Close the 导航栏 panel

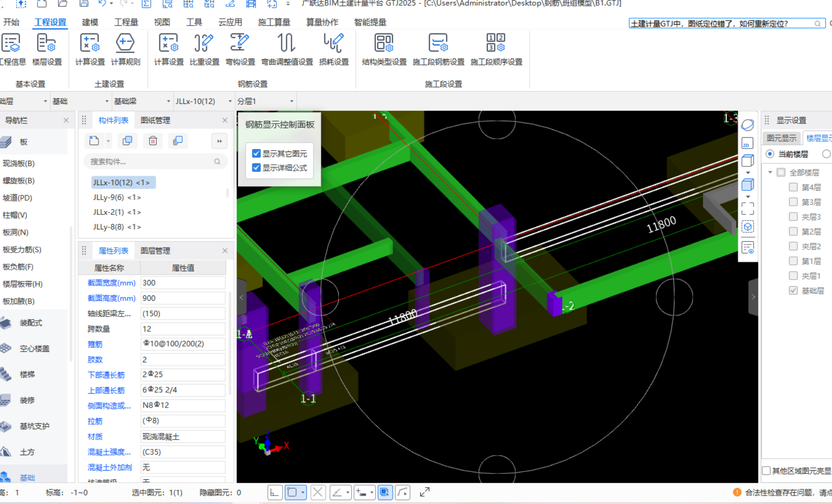[x=66, y=120]
